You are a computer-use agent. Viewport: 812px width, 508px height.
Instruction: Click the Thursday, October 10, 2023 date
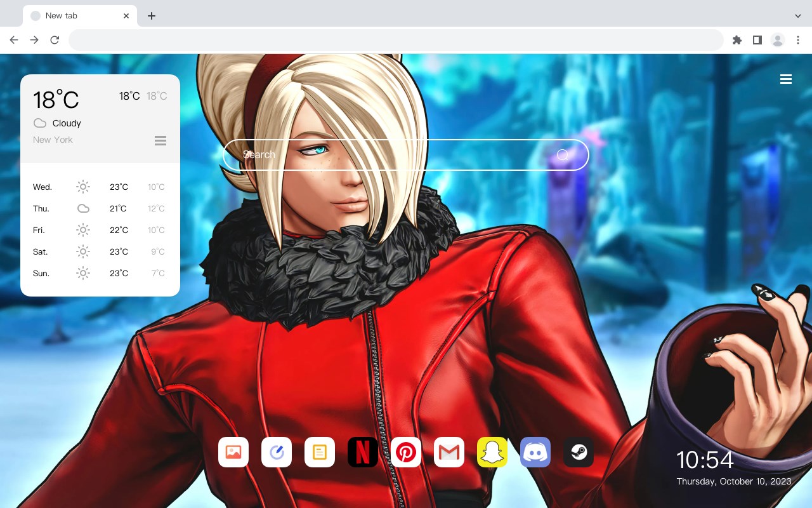tap(734, 481)
